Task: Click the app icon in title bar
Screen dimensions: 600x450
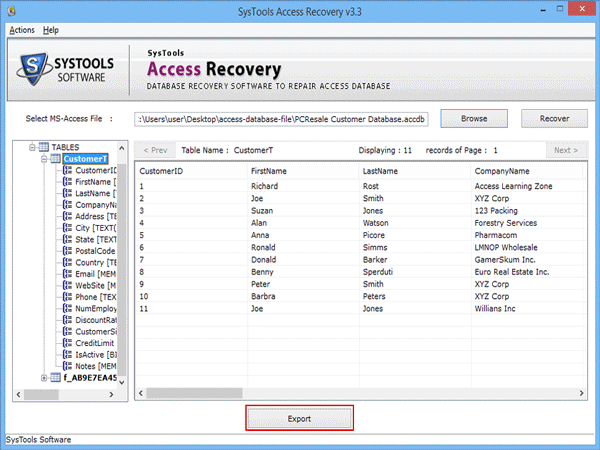Action: point(11,11)
